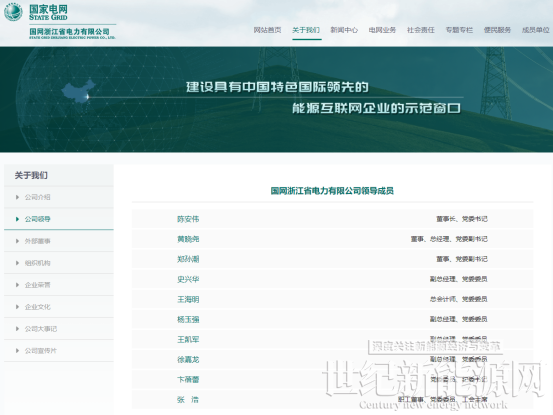Open 公司大事记 in the sidebar
The width and height of the screenshot is (553, 415).
point(41,329)
